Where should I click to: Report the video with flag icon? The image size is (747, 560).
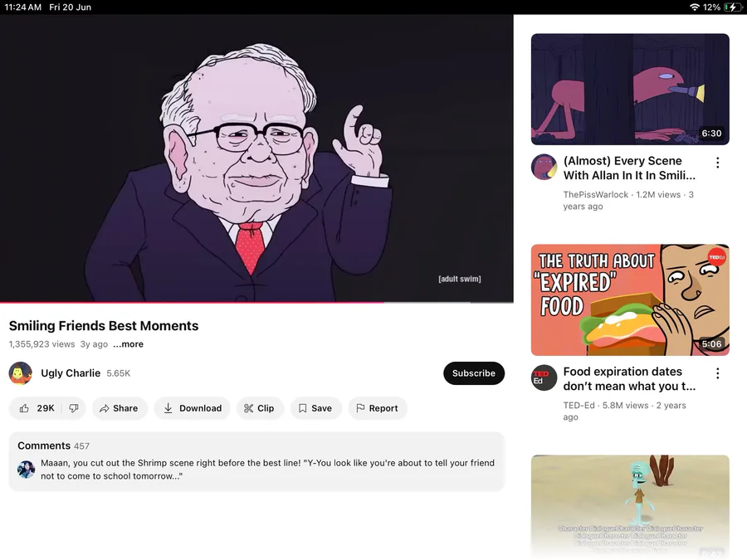[x=378, y=408]
